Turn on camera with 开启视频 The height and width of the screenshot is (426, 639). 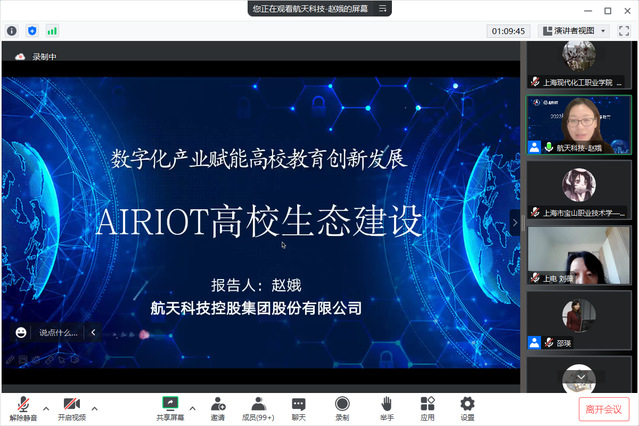click(71, 403)
